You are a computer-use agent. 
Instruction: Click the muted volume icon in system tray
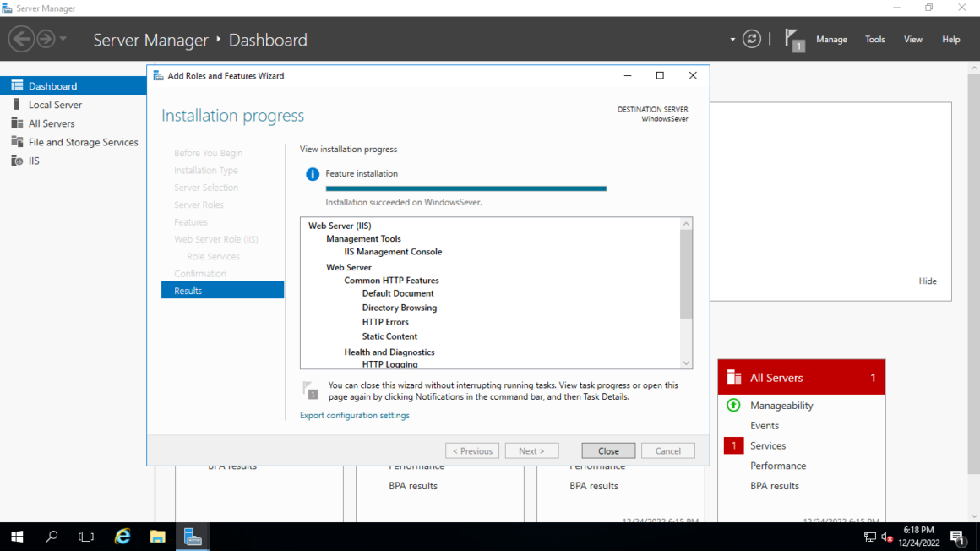[885, 537]
